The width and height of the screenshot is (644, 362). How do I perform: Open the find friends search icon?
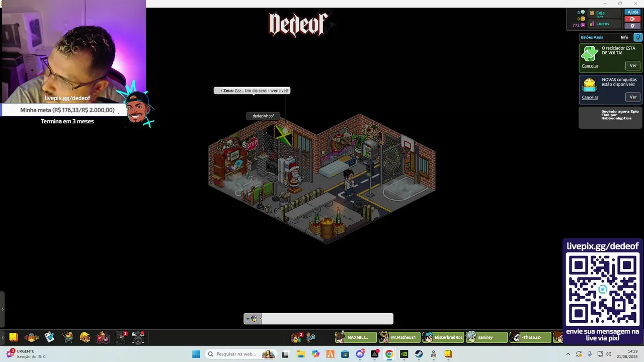[311, 337]
